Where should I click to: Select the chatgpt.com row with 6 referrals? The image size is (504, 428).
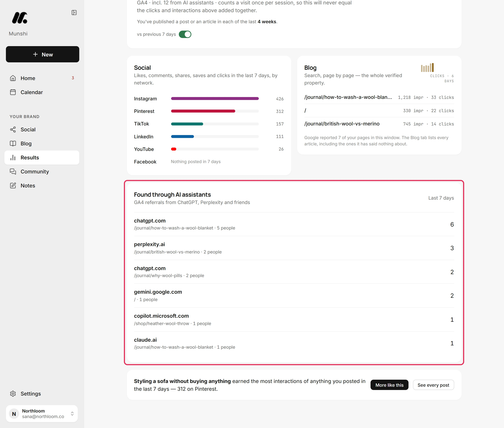[294, 224]
